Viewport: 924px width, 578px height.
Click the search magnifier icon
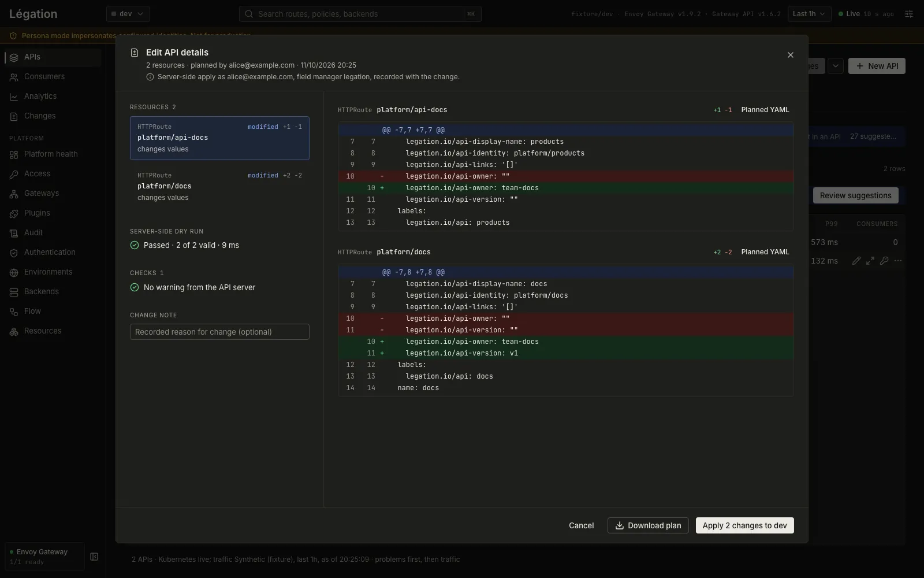coord(249,14)
